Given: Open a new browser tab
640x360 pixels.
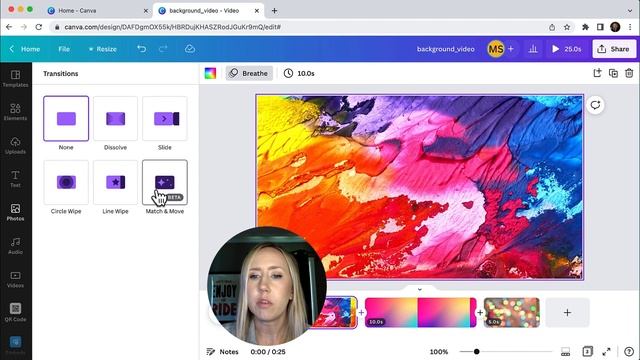Looking at the screenshot, I should click(274, 11).
